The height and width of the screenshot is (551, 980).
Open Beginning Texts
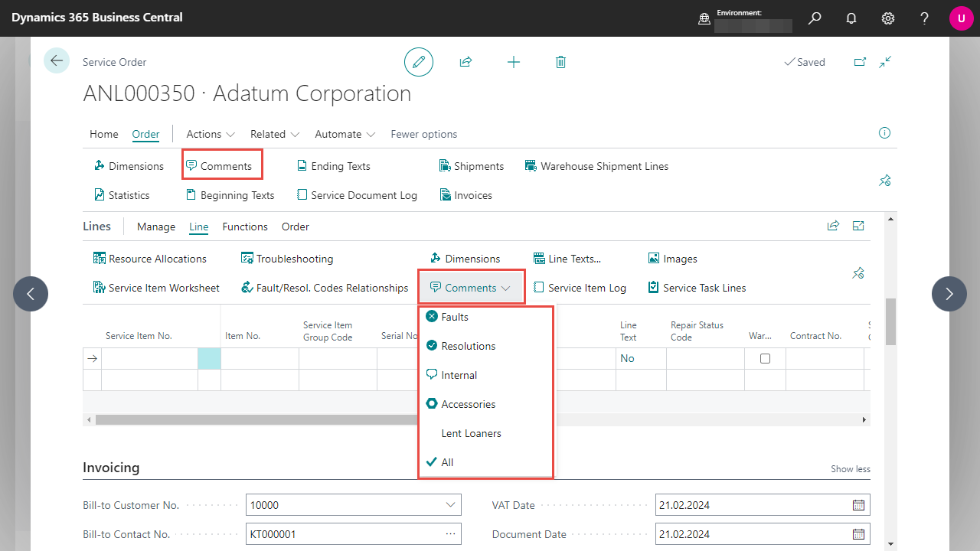pyautogui.click(x=230, y=195)
